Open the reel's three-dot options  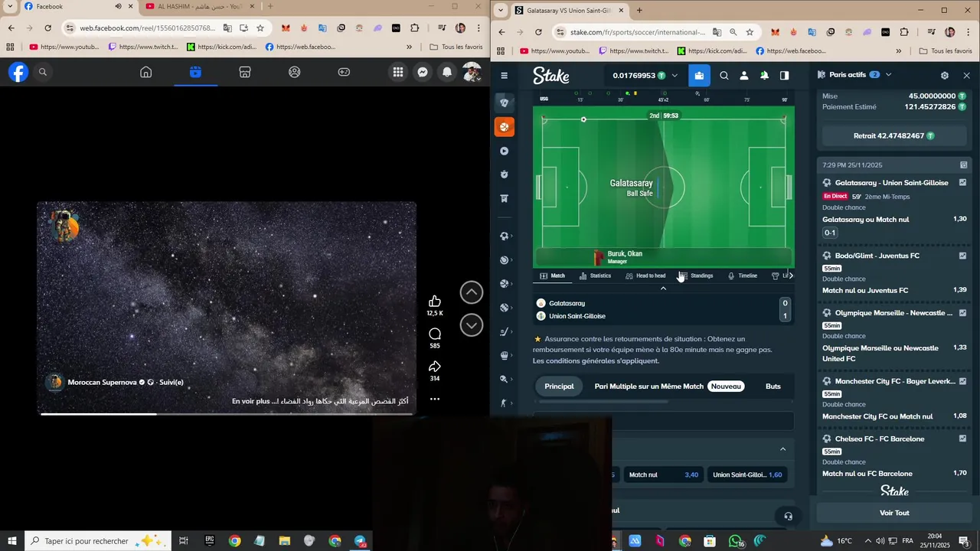(x=435, y=399)
